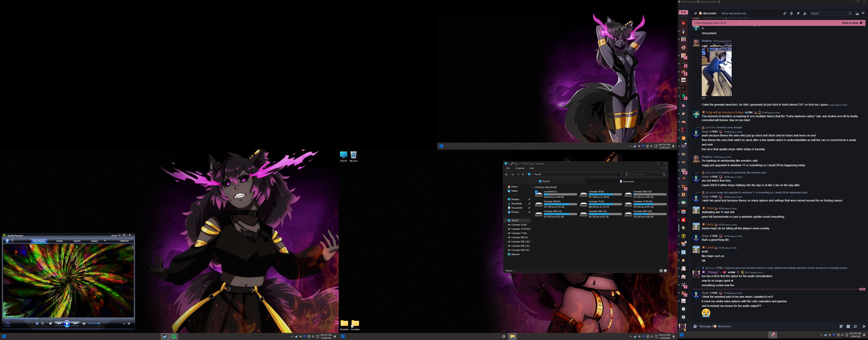Screen dimensions: 868x340
Task: Open Network in Explorer navigation pane
Action: tap(514, 255)
